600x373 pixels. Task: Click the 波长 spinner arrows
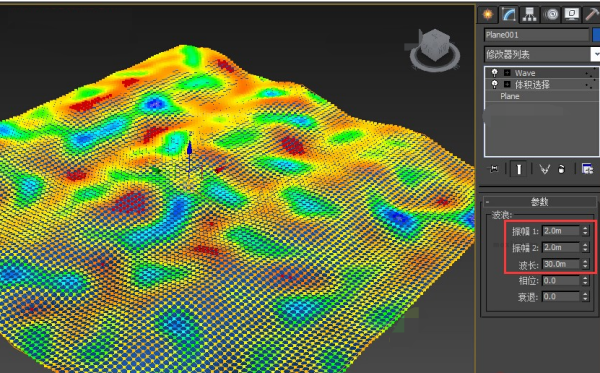tap(585, 264)
